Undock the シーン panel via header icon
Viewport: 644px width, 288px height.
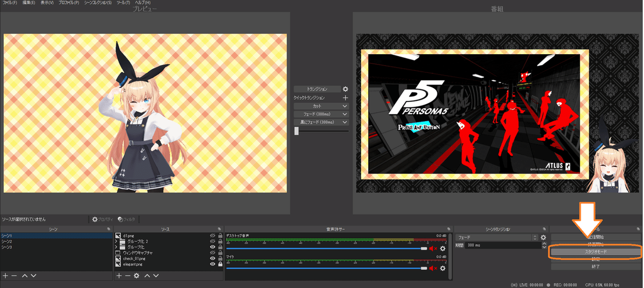click(x=108, y=229)
